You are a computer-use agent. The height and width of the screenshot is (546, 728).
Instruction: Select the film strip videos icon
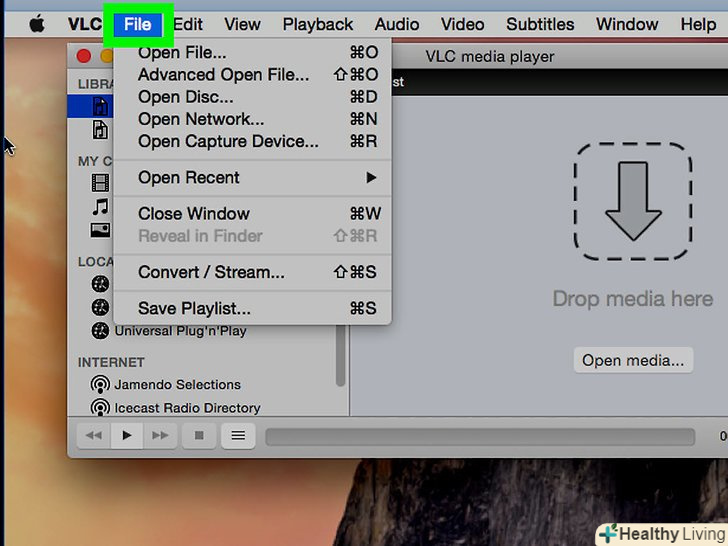(x=100, y=183)
